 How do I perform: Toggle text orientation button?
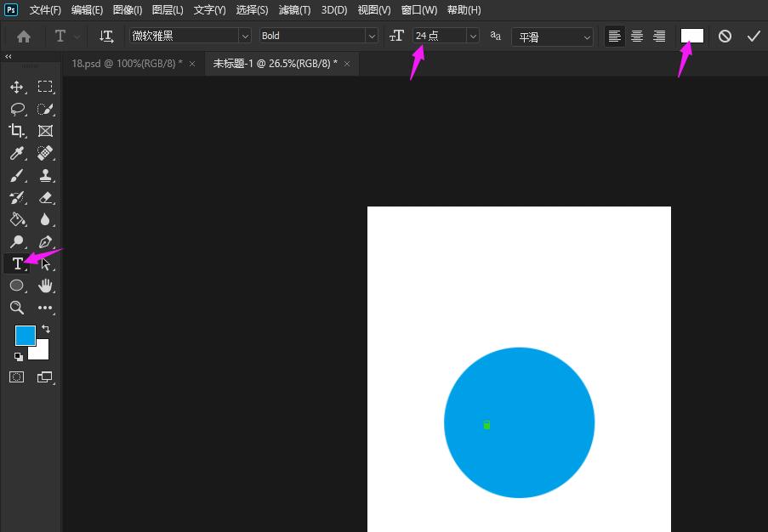click(106, 37)
